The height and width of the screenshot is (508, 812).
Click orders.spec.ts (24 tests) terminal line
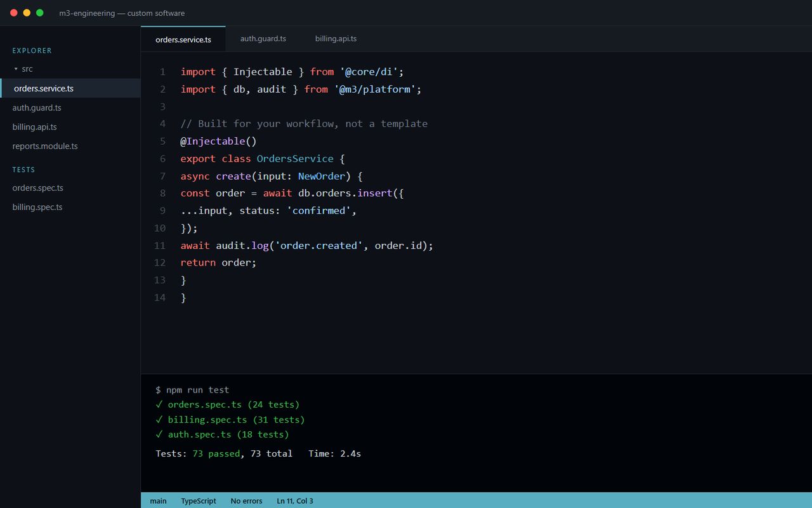coord(228,404)
